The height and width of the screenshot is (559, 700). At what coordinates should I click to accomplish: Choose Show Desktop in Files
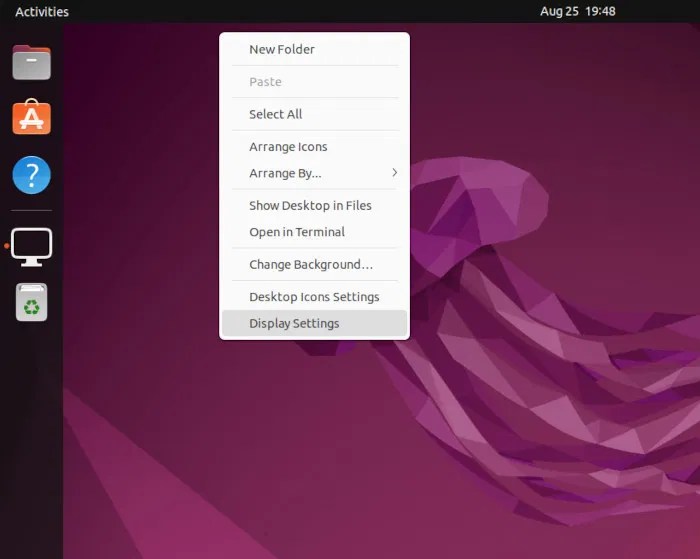click(x=314, y=205)
